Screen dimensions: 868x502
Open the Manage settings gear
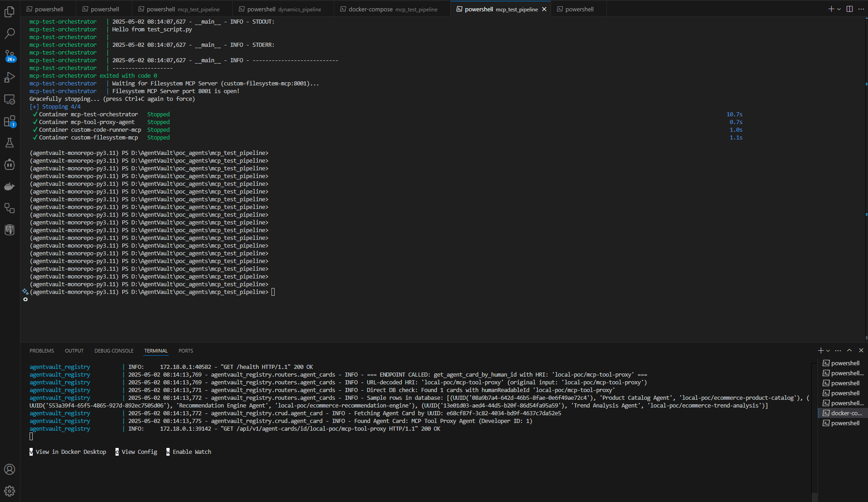(10, 491)
